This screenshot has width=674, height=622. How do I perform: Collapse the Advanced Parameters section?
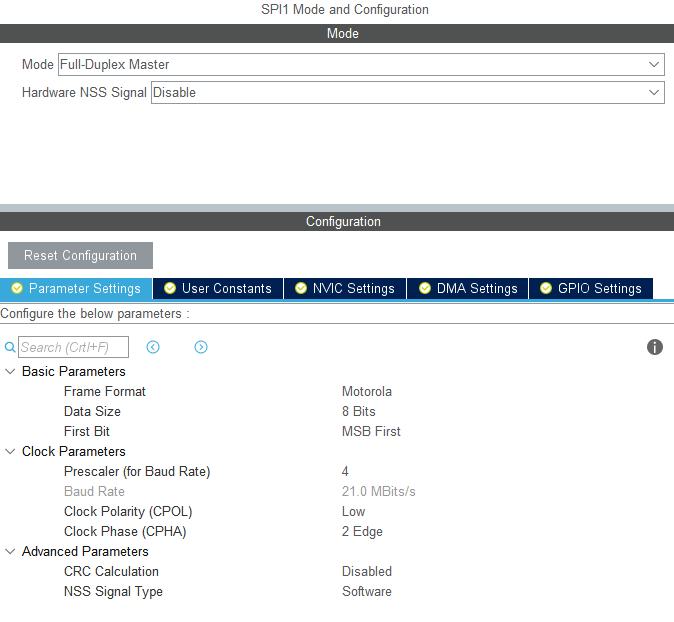(x=10, y=551)
